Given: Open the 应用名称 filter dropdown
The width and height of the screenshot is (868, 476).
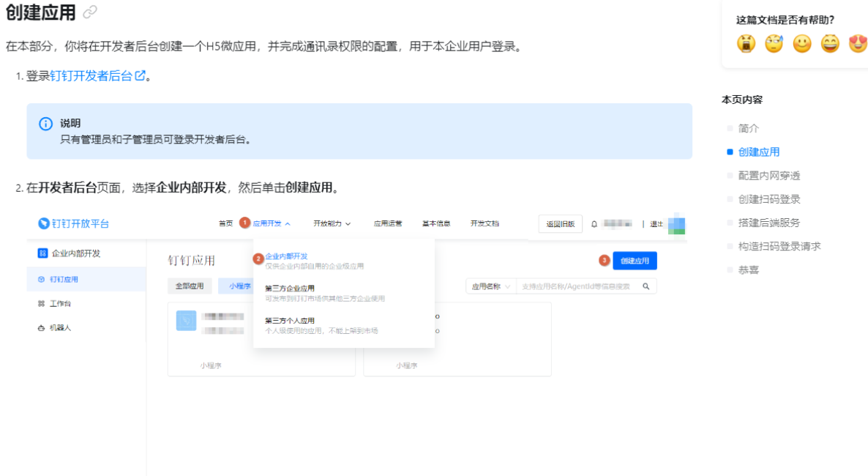Looking at the screenshot, I should tap(490, 286).
